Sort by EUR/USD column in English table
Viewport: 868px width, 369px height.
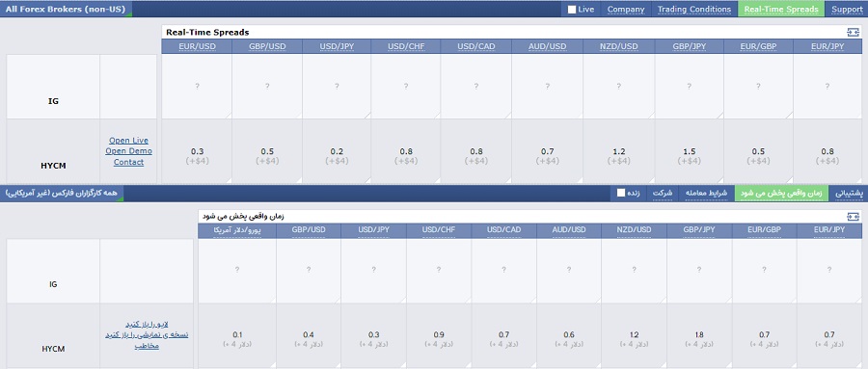pyautogui.click(x=197, y=46)
